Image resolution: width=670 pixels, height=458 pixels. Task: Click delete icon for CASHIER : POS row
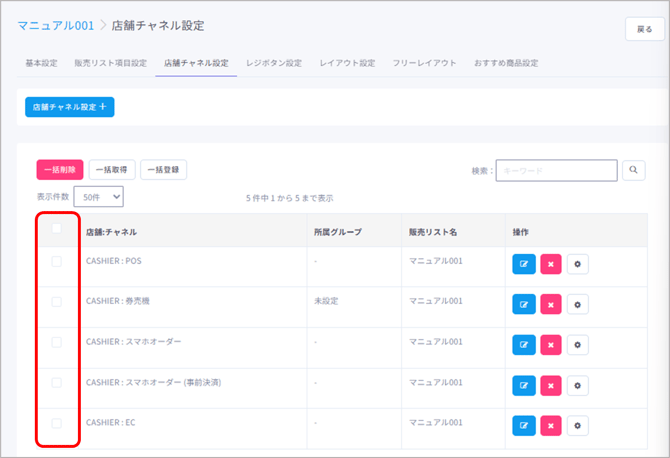pyautogui.click(x=550, y=264)
